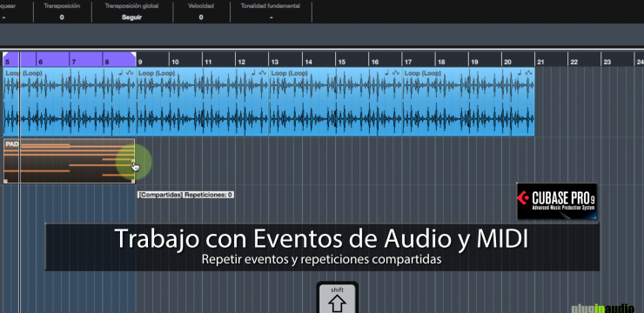Select the Loop audio event starting at bar 9
This screenshot has width=644, height=313.
tap(203, 102)
